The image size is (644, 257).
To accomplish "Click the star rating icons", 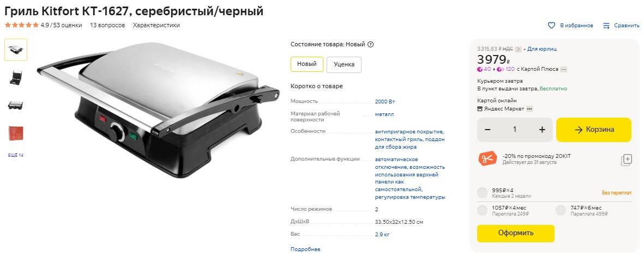I will 21,25.
